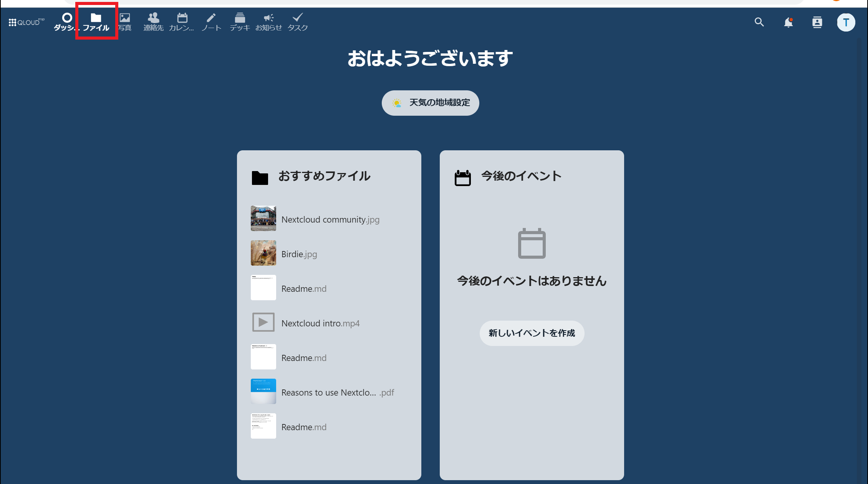
Task: Click the search magnifier icon
Action: [759, 22]
